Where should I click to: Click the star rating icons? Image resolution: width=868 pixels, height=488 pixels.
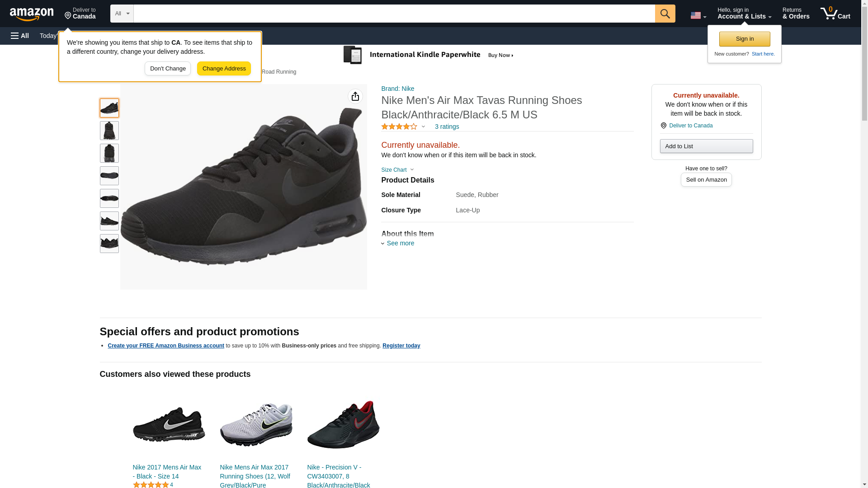click(x=399, y=127)
